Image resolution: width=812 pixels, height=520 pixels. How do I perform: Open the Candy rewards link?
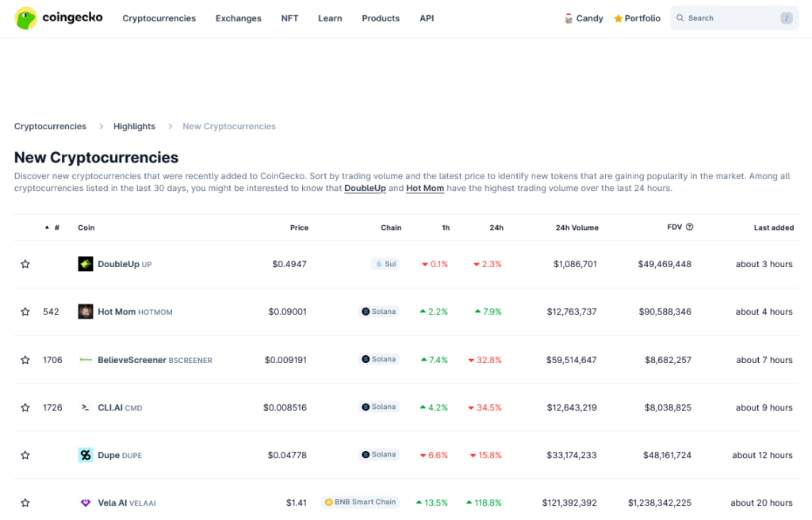(584, 18)
